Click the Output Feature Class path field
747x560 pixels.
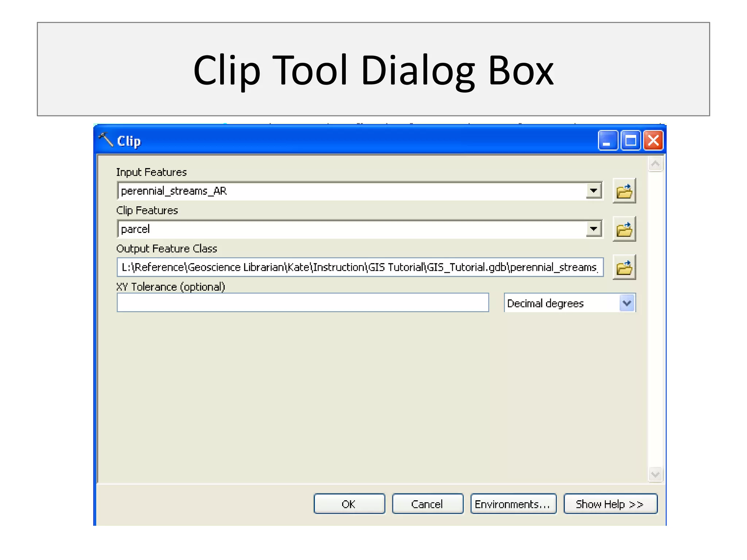click(360, 267)
